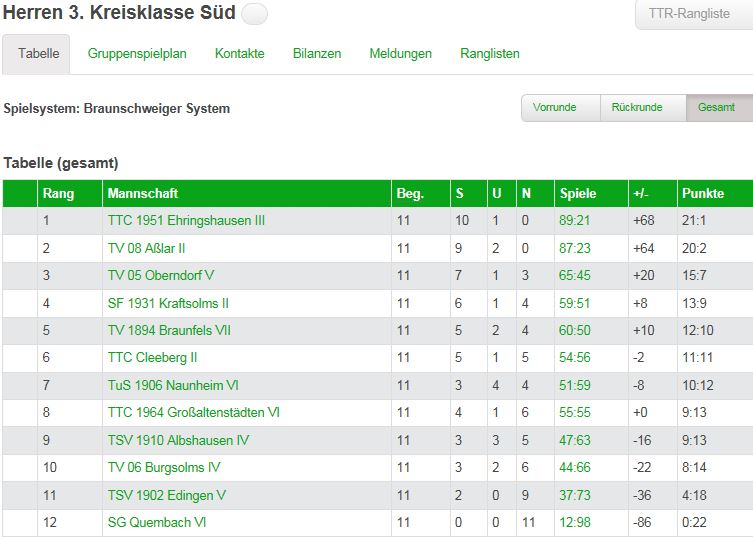Open the Ranglisten tab
Image resolution: width=753 pixels, height=537 pixels.
[490, 53]
